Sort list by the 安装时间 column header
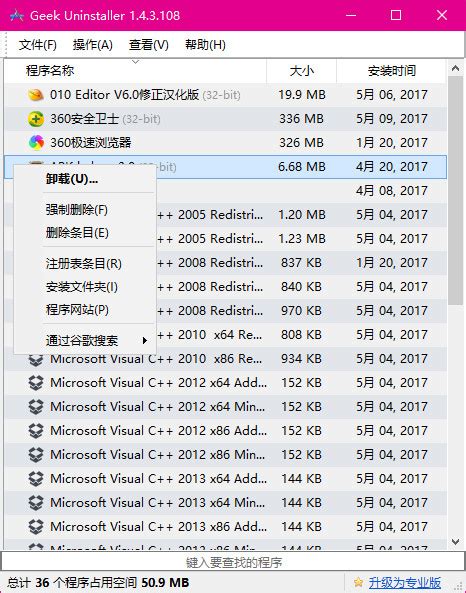This screenshot has height=593, width=466. (x=391, y=71)
